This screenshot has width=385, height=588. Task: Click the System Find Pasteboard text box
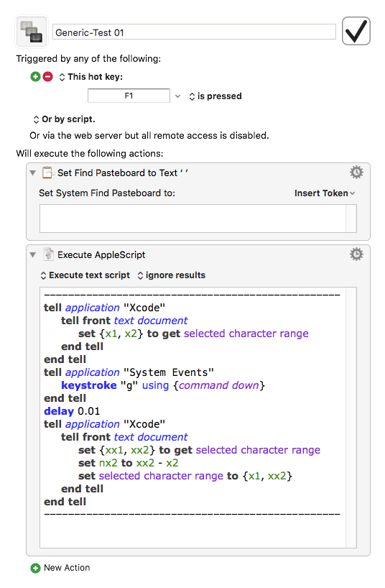pyautogui.click(x=198, y=219)
